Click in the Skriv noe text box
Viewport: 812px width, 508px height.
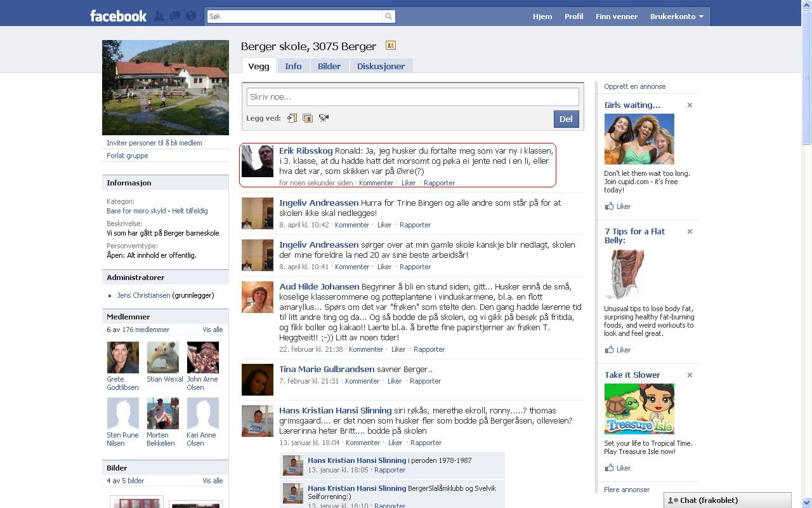(413, 97)
